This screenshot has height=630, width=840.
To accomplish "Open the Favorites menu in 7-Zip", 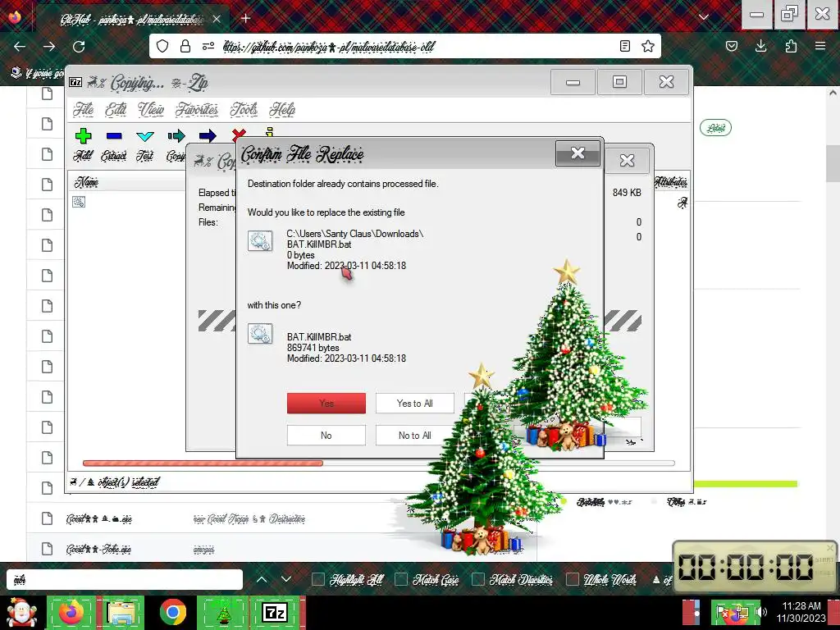I will tap(197, 109).
